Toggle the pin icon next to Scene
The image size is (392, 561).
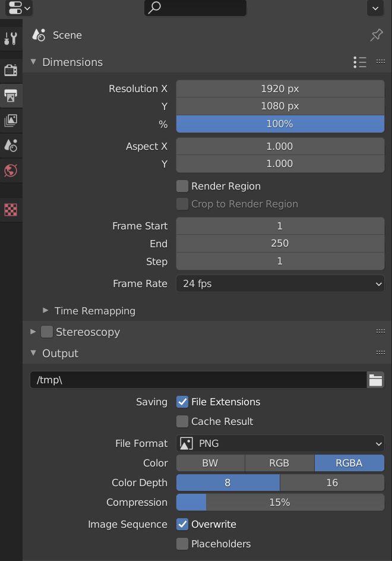click(377, 35)
